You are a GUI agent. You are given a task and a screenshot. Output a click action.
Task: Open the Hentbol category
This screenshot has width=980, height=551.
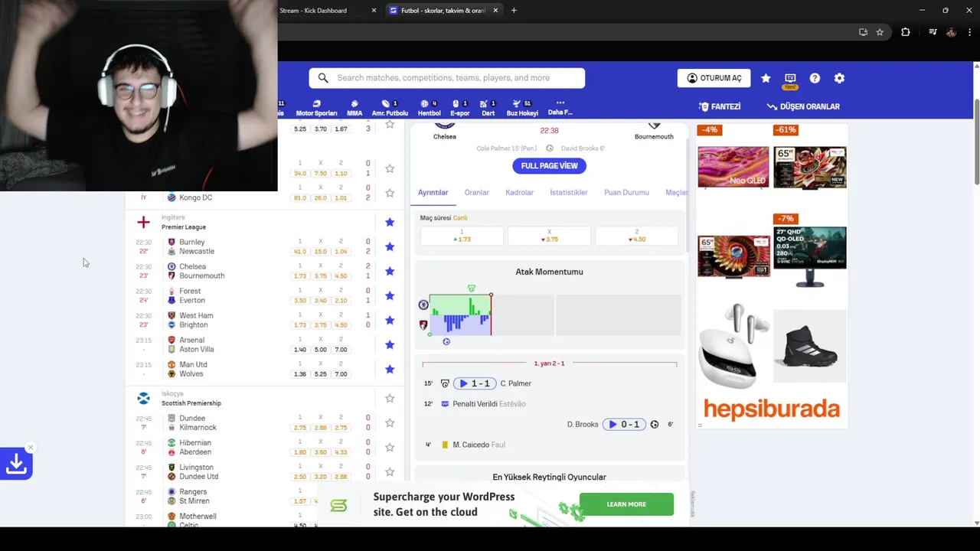(x=429, y=108)
